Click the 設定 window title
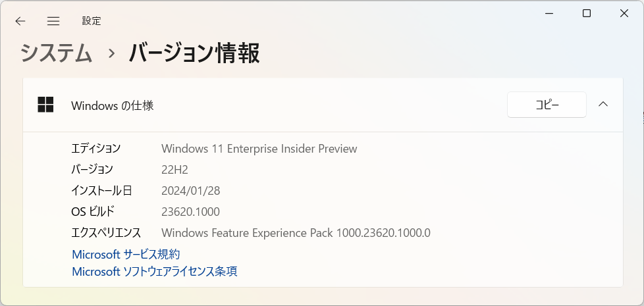Screen dimensions: 644x306 click(91, 21)
